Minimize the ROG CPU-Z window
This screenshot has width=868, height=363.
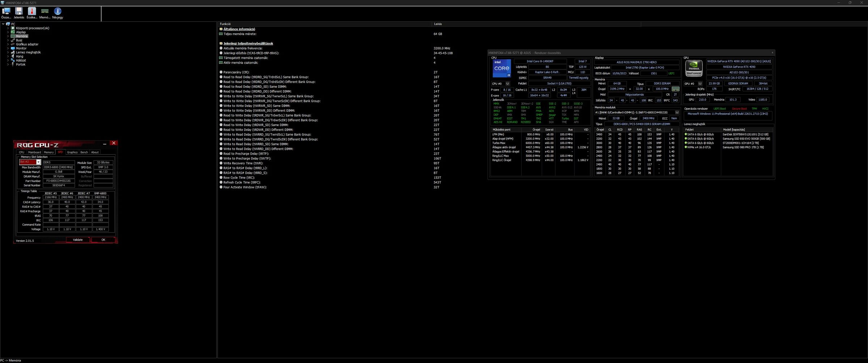105,144
